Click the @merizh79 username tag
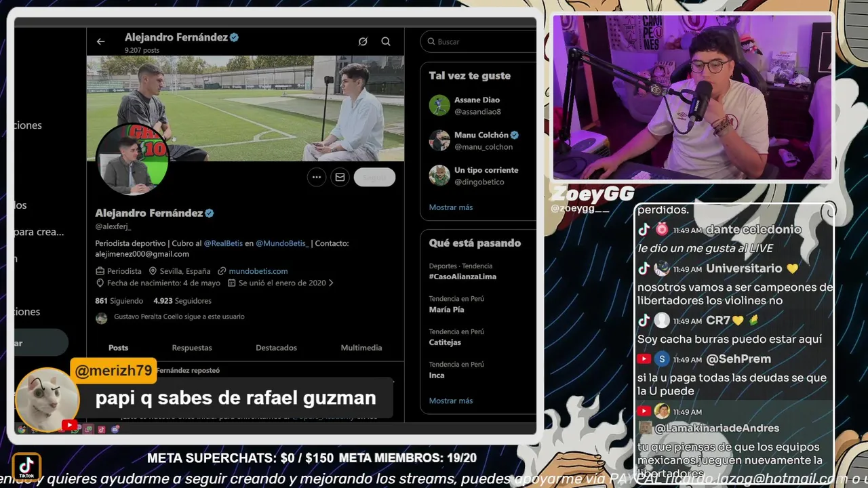868x488 pixels. point(113,371)
